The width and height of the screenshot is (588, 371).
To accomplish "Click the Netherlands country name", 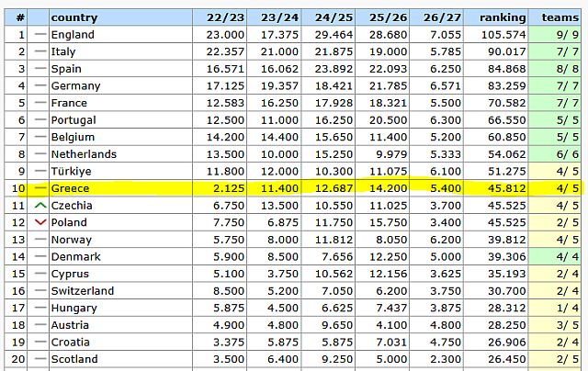I will 84,154.
